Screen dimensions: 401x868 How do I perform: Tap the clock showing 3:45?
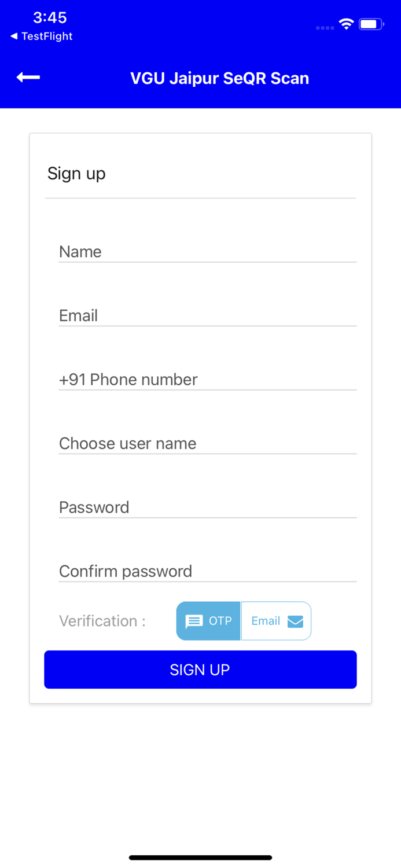(x=50, y=18)
